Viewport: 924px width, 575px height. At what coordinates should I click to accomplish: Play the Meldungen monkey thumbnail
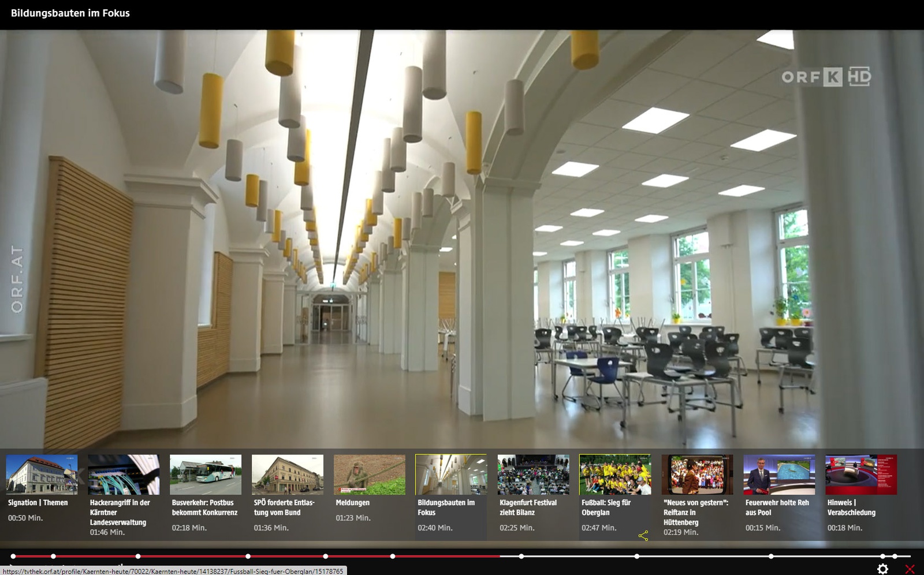(370, 475)
